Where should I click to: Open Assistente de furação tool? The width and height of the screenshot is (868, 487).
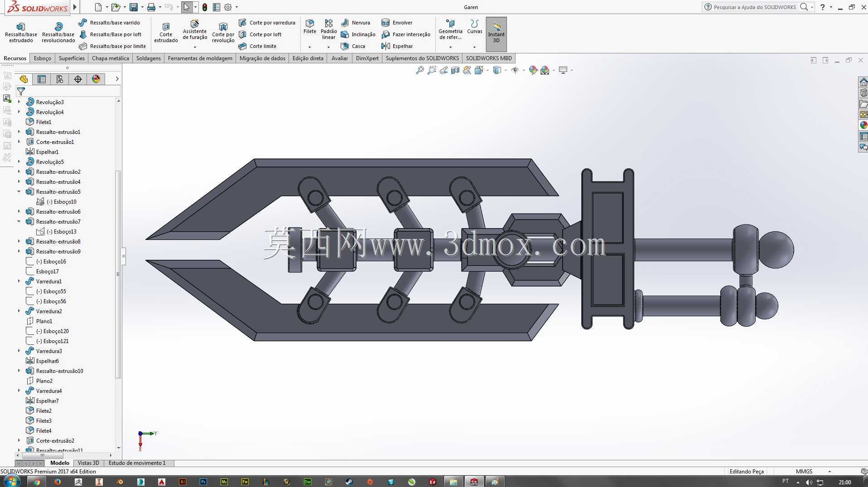point(195,30)
